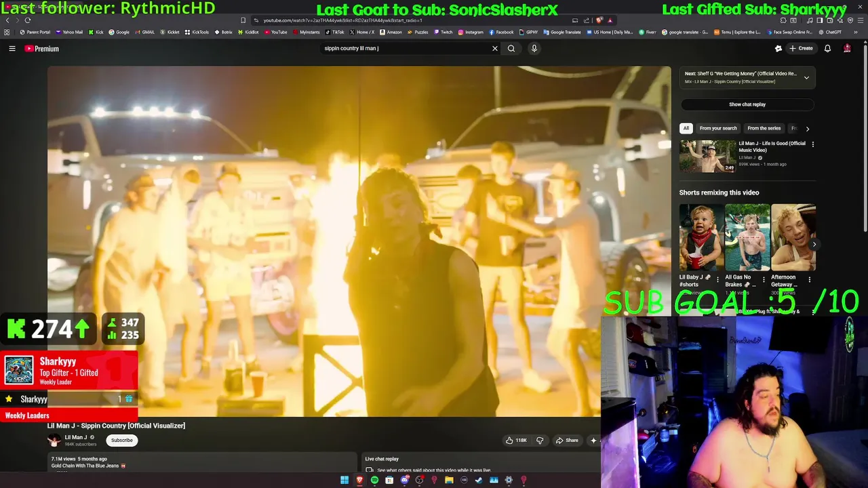Viewport: 868px width, 488px height.
Task: Show more filter chips with right arrow
Action: tap(807, 128)
